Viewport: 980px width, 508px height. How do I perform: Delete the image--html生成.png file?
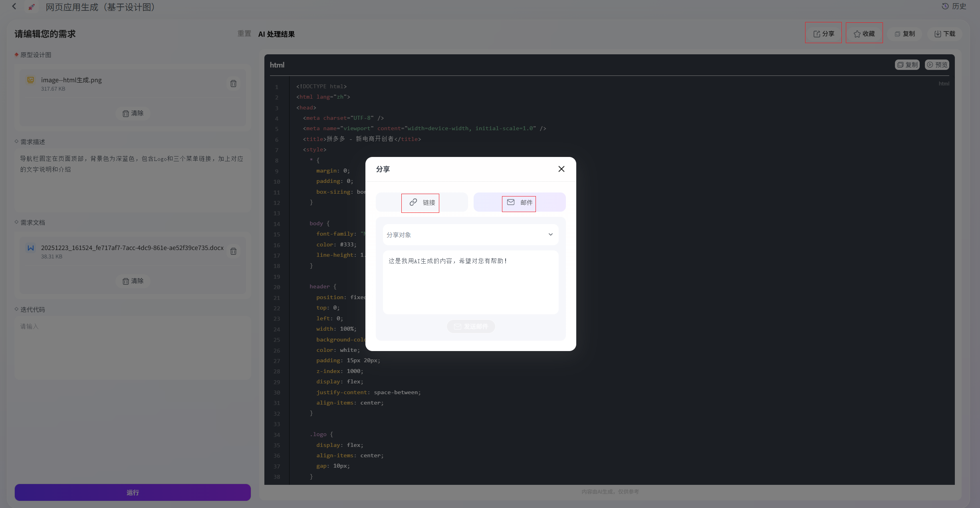(233, 83)
